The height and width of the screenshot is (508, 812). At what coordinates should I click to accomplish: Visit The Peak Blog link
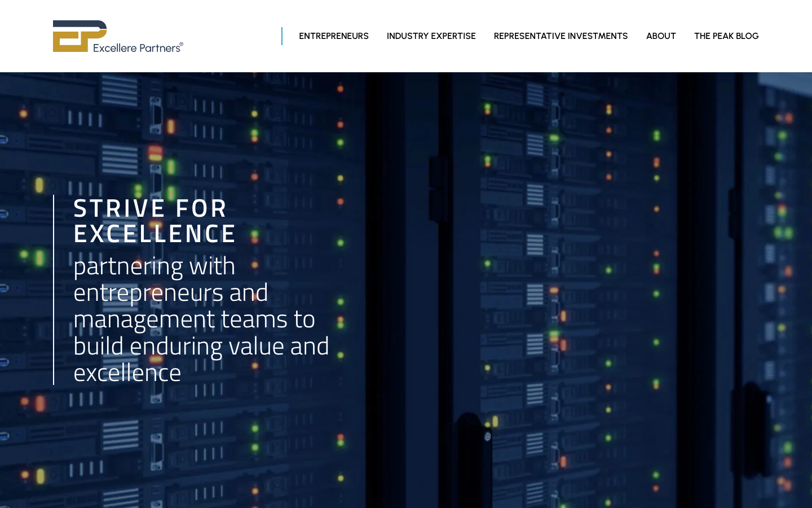coord(726,36)
